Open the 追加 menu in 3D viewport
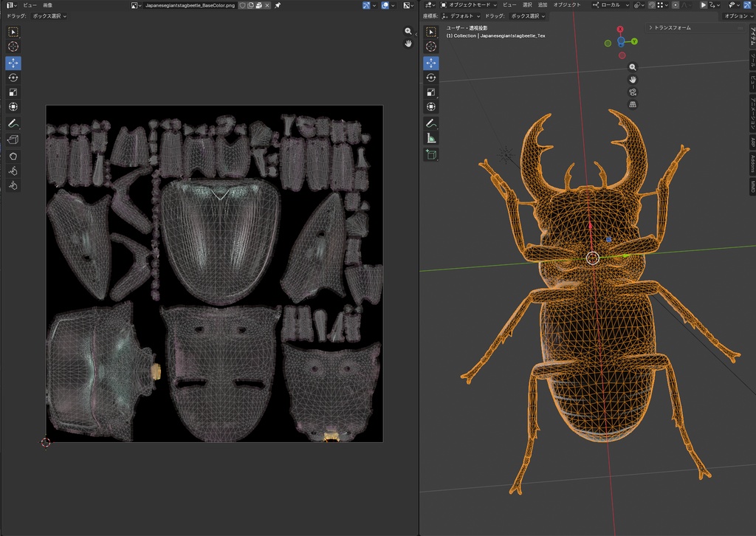 click(x=543, y=5)
